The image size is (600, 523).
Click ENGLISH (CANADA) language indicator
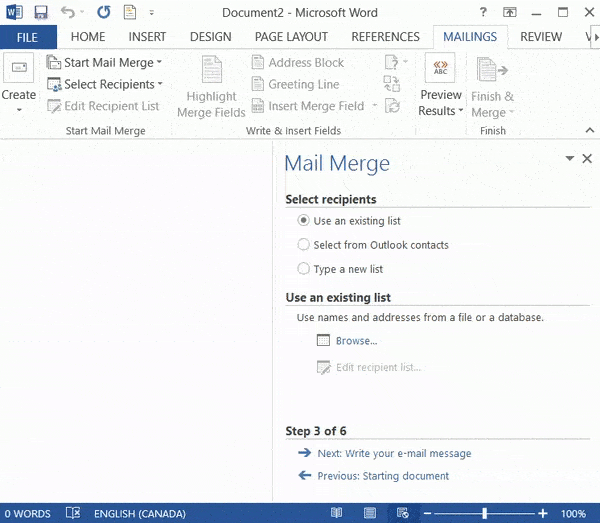click(140, 513)
